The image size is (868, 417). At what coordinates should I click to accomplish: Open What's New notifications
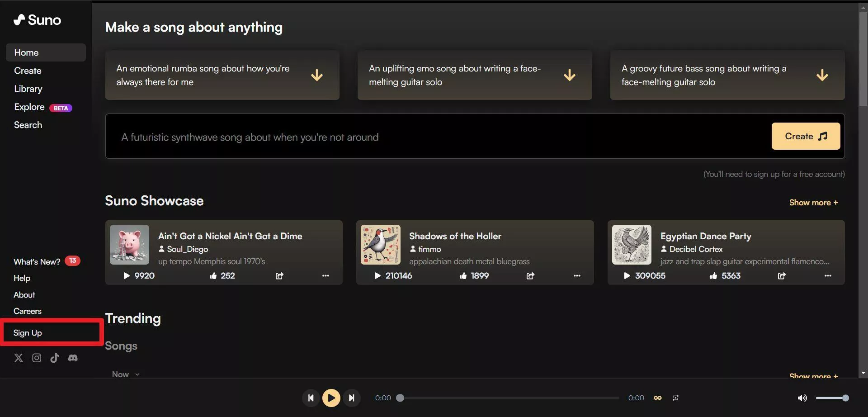(47, 261)
